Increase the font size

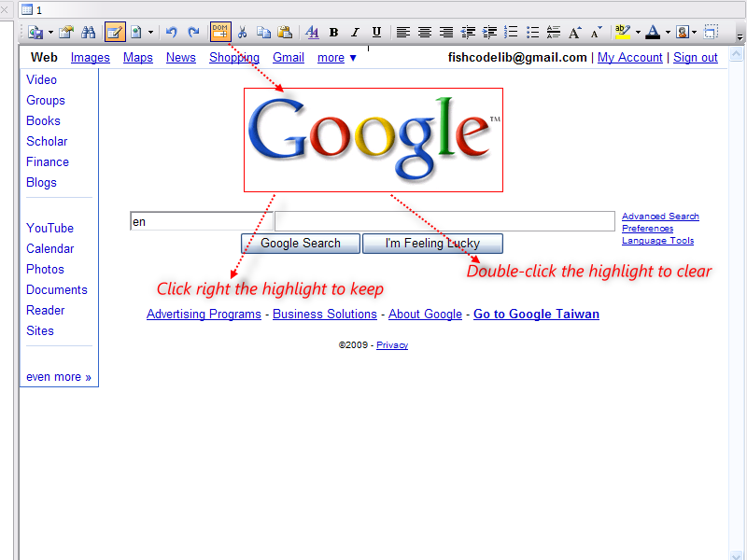pyautogui.click(x=575, y=33)
